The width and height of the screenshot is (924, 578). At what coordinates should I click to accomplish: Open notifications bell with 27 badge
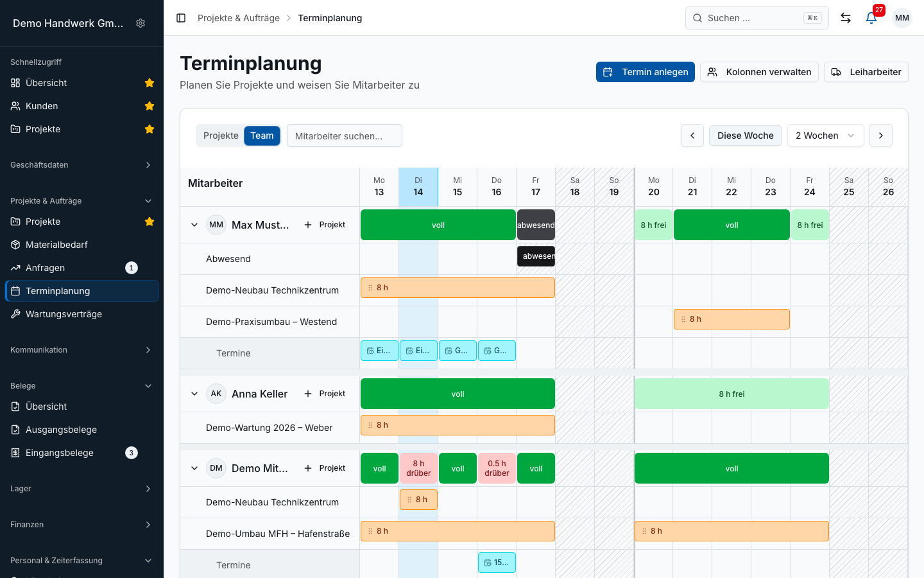pyautogui.click(x=871, y=18)
